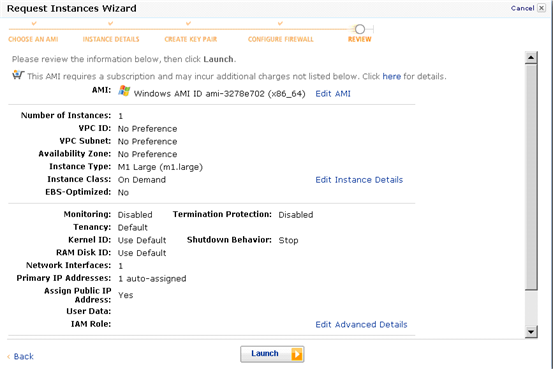This screenshot has height=370, width=554.
Task: Click the arrow icon on Launch button
Action: click(x=297, y=354)
